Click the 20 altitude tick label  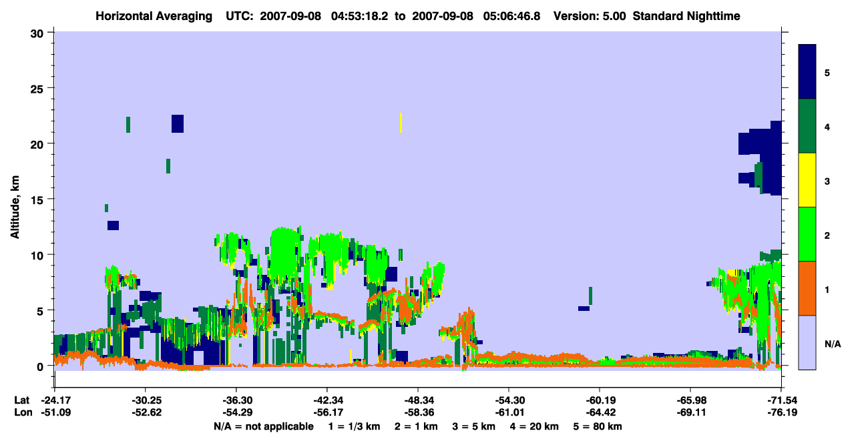point(39,144)
